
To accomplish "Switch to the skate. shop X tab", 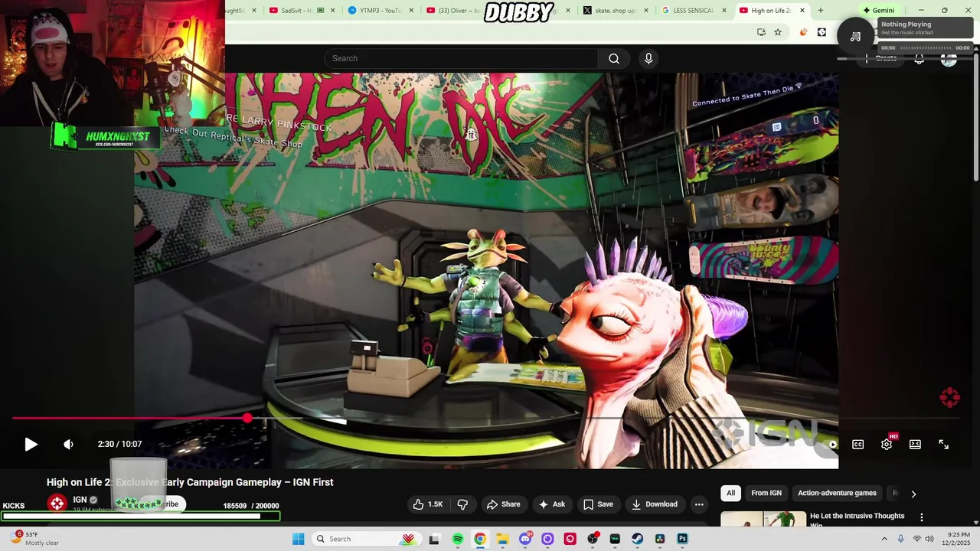I will (x=613, y=11).
